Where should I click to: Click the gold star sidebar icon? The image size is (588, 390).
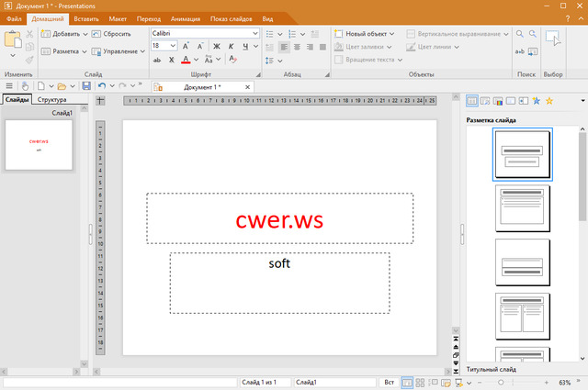(x=549, y=100)
